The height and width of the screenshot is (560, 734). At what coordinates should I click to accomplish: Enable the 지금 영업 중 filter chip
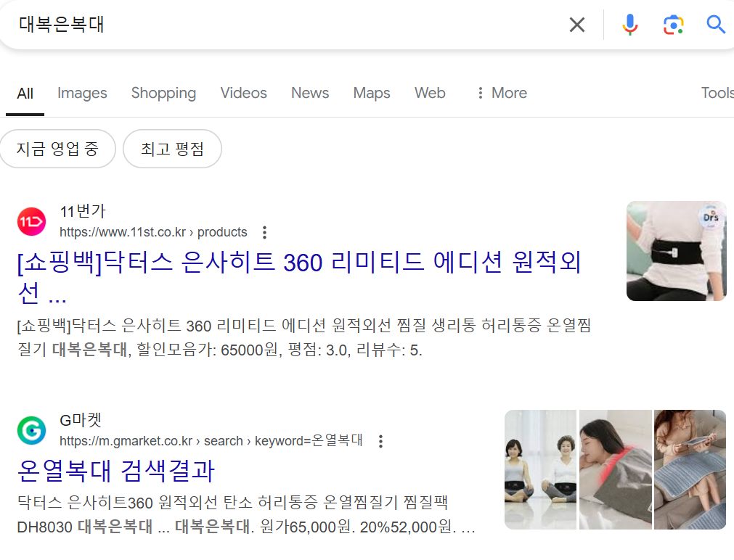point(57,148)
